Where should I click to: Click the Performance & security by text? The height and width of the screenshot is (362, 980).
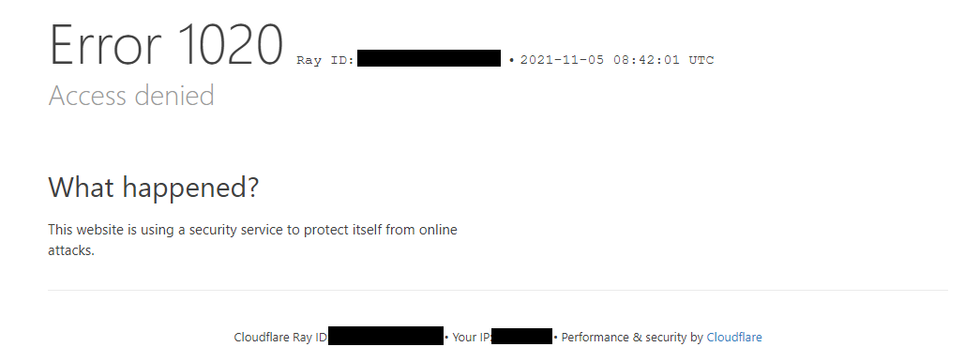click(632, 337)
